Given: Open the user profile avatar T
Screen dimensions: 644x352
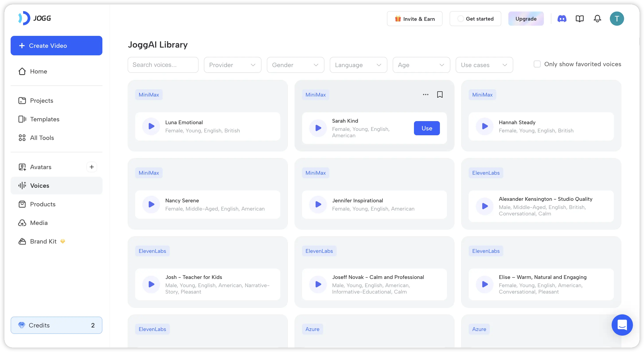Looking at the screenshot, I should tap(617, 19).
